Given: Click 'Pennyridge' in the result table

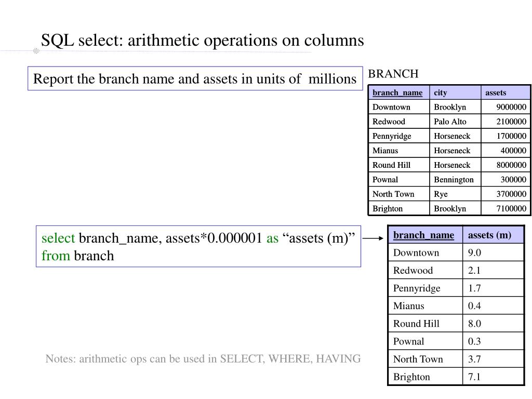Looking at the screenshot, I should coord(417,288).
